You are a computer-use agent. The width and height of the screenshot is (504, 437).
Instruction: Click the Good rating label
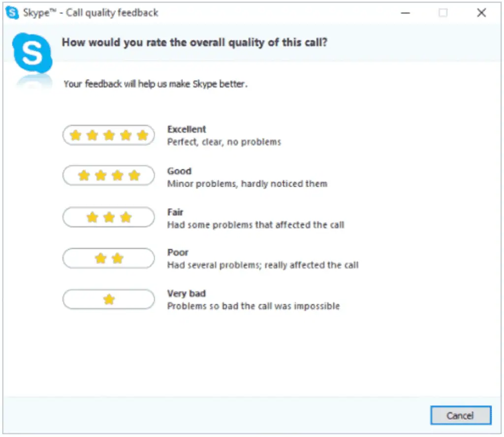coord(179,171)
